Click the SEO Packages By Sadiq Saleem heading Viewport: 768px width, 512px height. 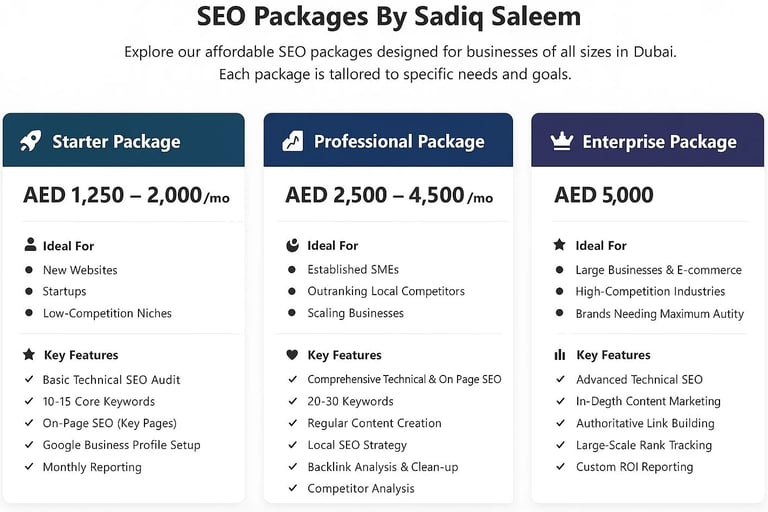pos(389,17)
